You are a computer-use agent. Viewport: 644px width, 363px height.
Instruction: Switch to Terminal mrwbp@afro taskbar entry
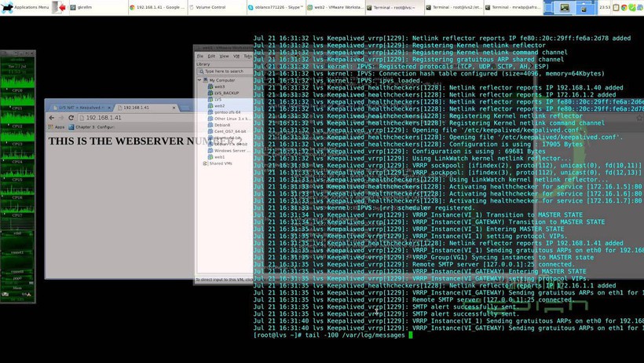point(513,7)
